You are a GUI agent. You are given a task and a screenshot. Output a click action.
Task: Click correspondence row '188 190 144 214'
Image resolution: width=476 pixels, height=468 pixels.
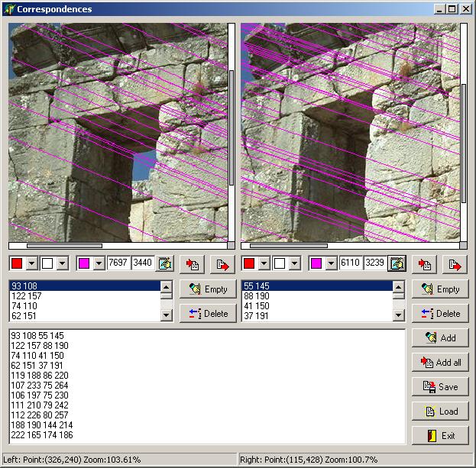pos(42,425)
